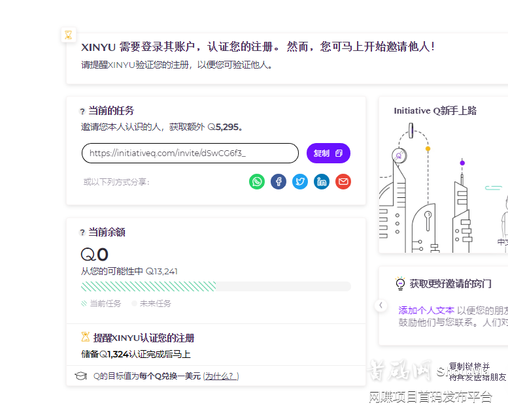508x420 pixels.
Task: Click the 提醒XINYU认证您的注册 heading
Action: pos(144,338)
